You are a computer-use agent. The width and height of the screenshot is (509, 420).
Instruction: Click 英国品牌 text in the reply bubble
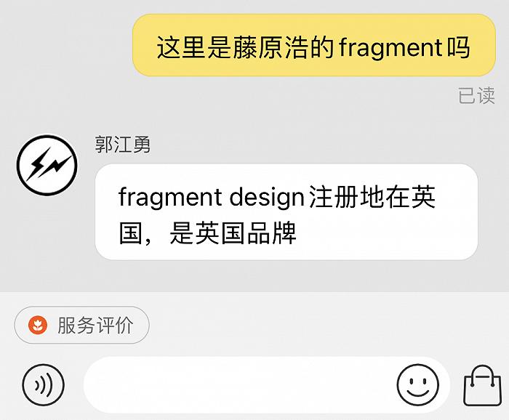point(246,233)
